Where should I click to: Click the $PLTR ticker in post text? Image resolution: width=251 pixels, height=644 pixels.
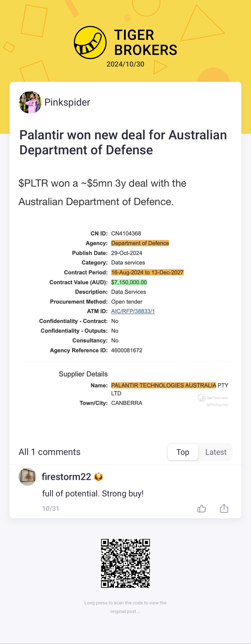(33, 183)
